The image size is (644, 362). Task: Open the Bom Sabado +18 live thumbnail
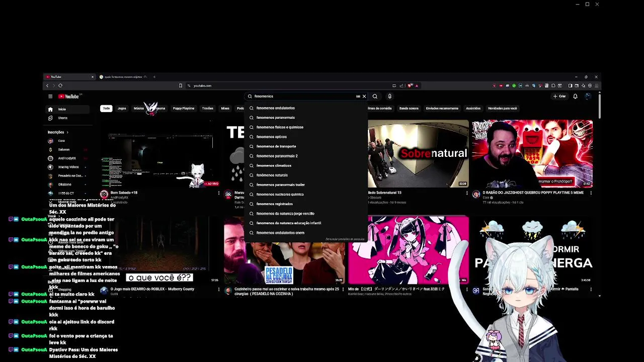coord(159,153)
